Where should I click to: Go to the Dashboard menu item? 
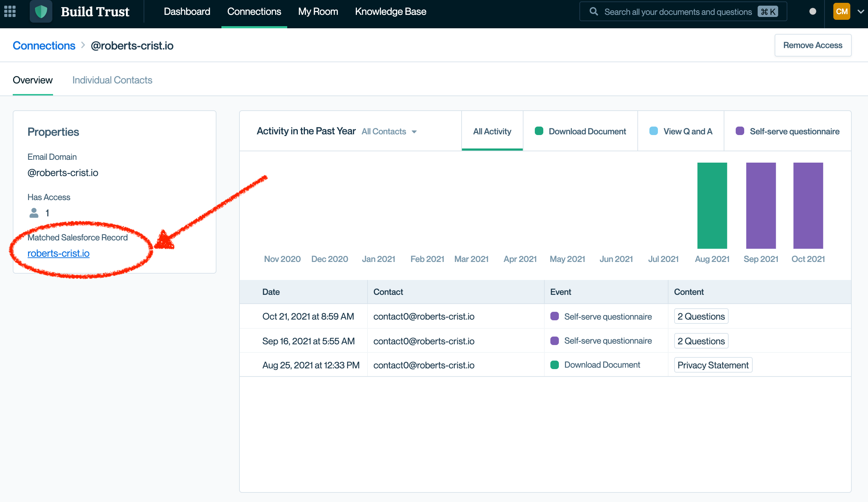coord(187,12)
